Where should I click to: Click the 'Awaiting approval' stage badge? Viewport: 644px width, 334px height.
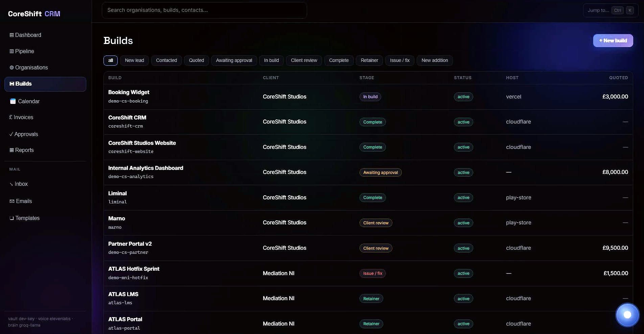[381, 173]
